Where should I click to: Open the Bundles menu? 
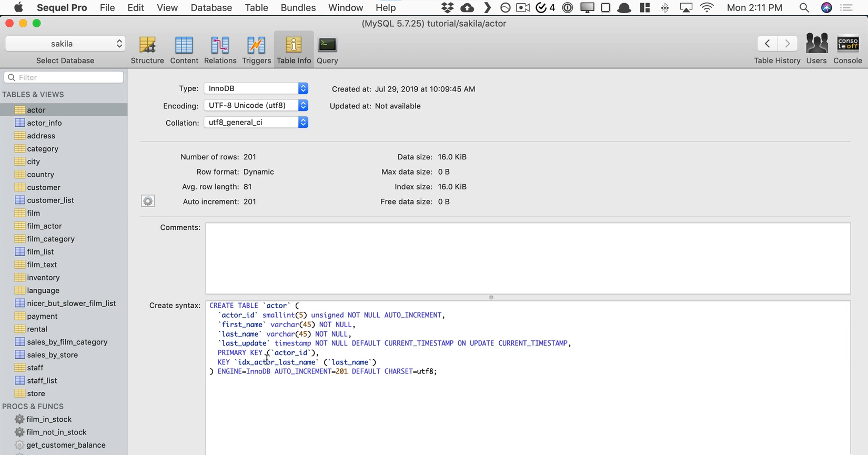[x=298, y=7]
